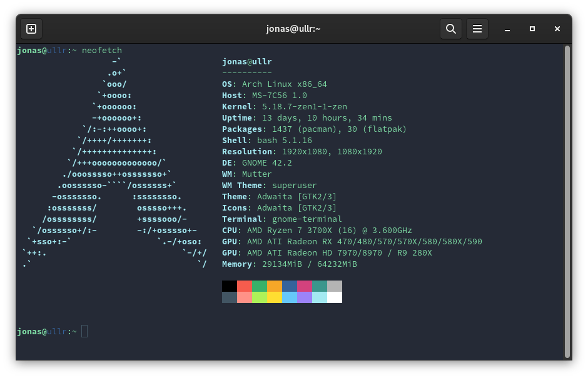Click the memory '29134MiB / 64232MiB' text
The height and width of the screenshot is (378, 588).
310,264
